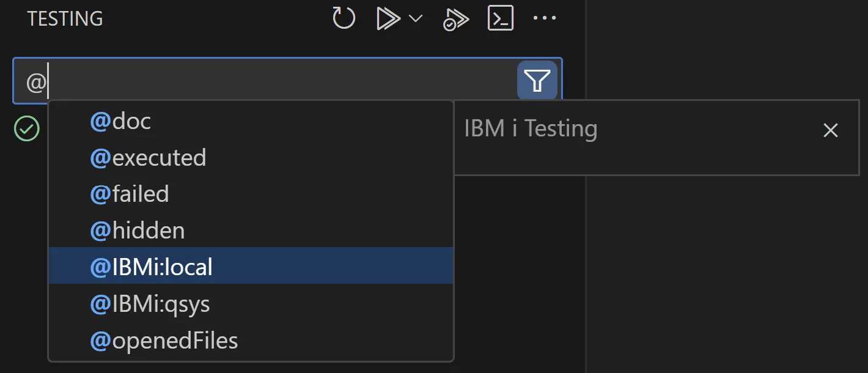Click the Refresh Tests icon

point(344,18)
